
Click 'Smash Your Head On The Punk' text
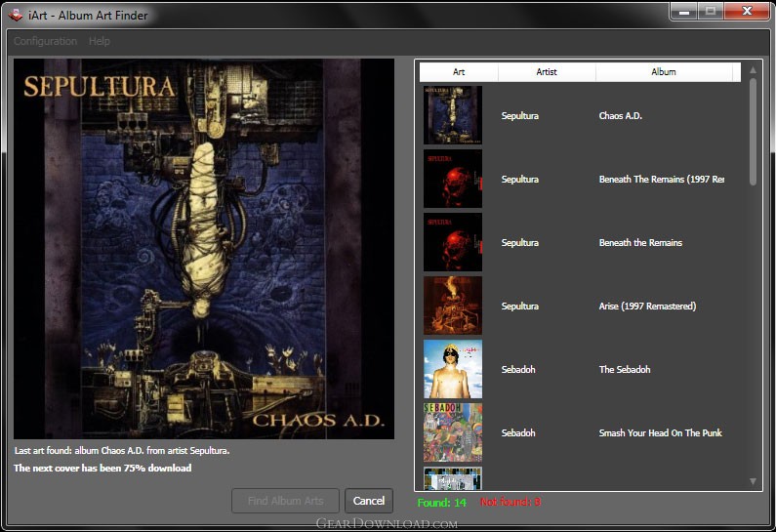pyautogui.click(x=661, y=432)
